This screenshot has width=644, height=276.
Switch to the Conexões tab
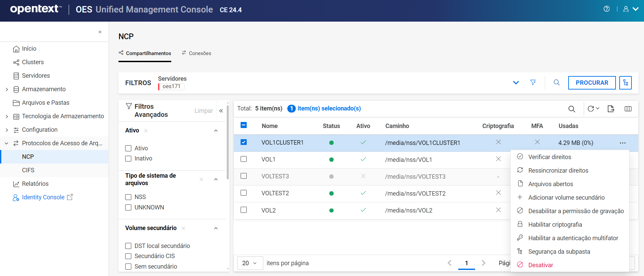tap(196, 53)
